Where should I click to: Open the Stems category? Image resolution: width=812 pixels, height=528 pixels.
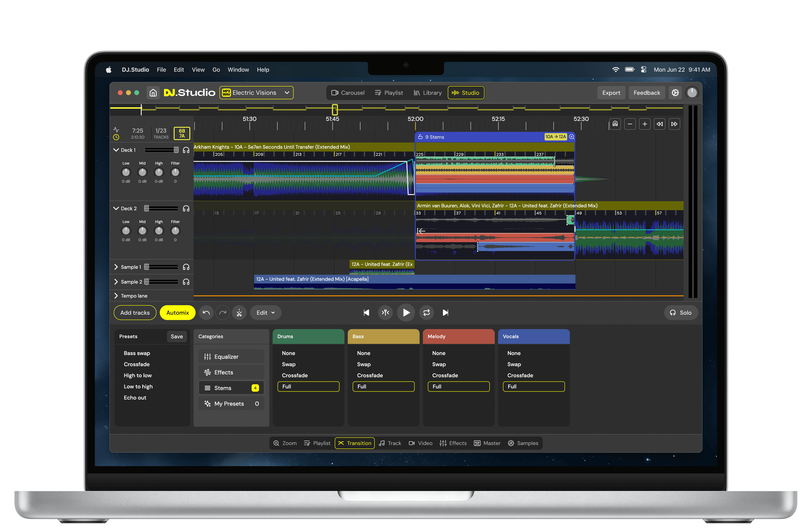(x=231, y=388)
